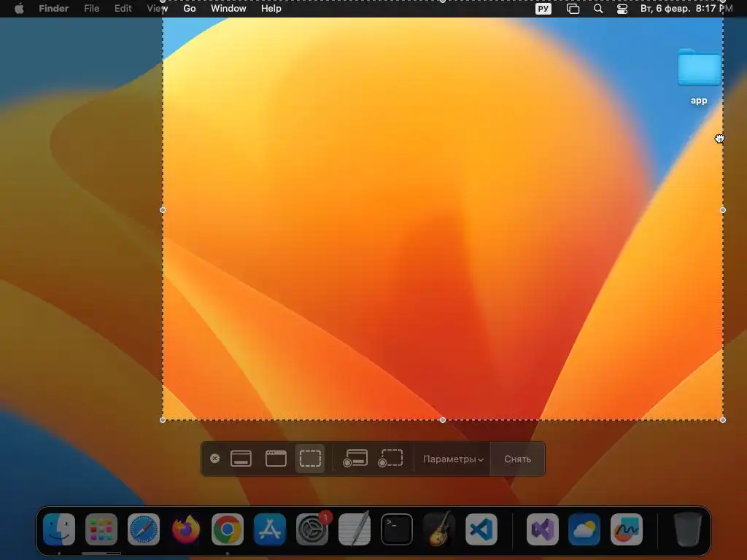
Task: Open the App Store from Dock
Action: (270, 529)
